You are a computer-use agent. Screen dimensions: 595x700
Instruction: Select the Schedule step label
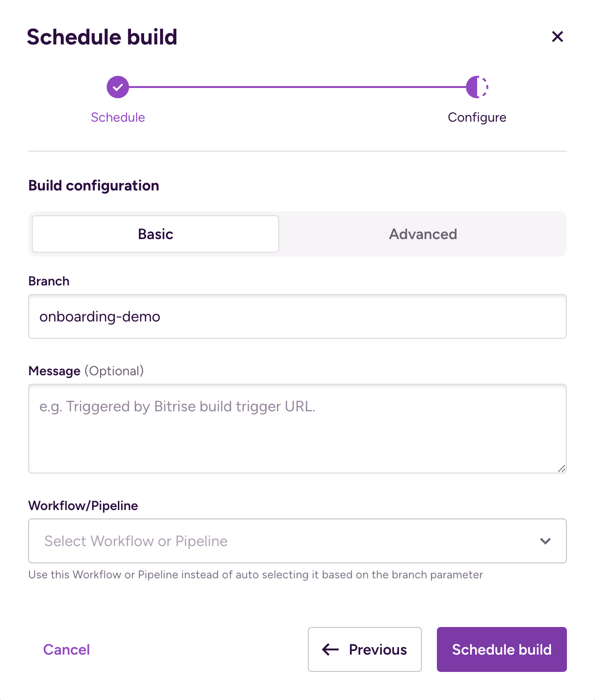pos(118,117)
